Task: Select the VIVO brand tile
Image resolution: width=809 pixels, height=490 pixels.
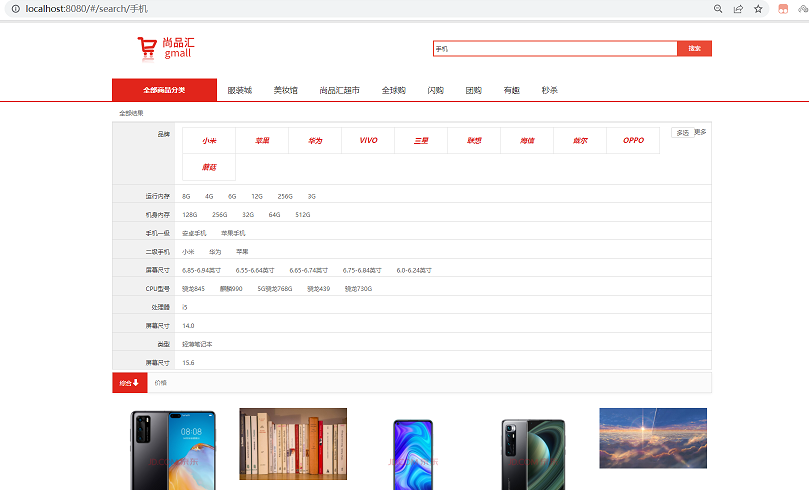Action: (x=368, y=140)
